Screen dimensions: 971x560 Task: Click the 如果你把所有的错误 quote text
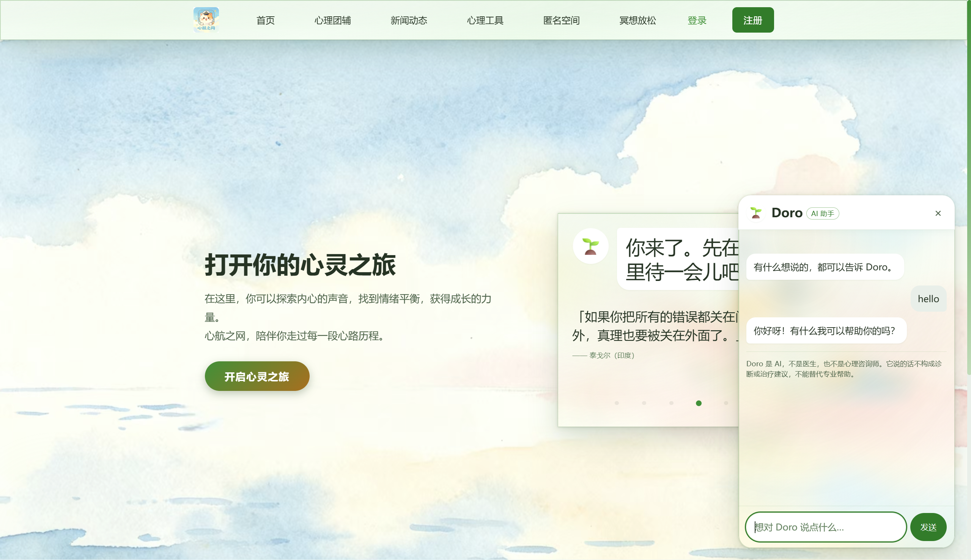click(655, 326)
